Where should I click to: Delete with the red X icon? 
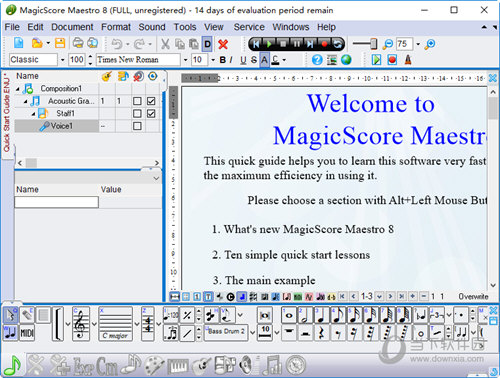(x=223, y=44)
